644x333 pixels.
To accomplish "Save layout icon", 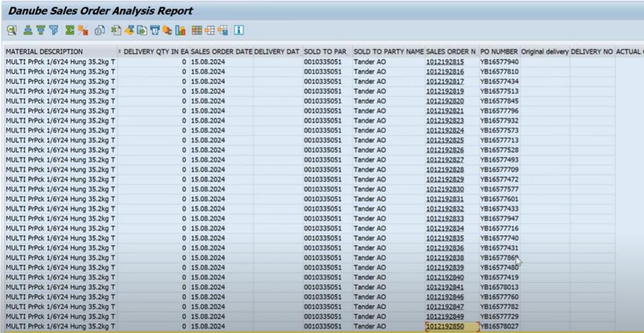I will click(223, 30).
